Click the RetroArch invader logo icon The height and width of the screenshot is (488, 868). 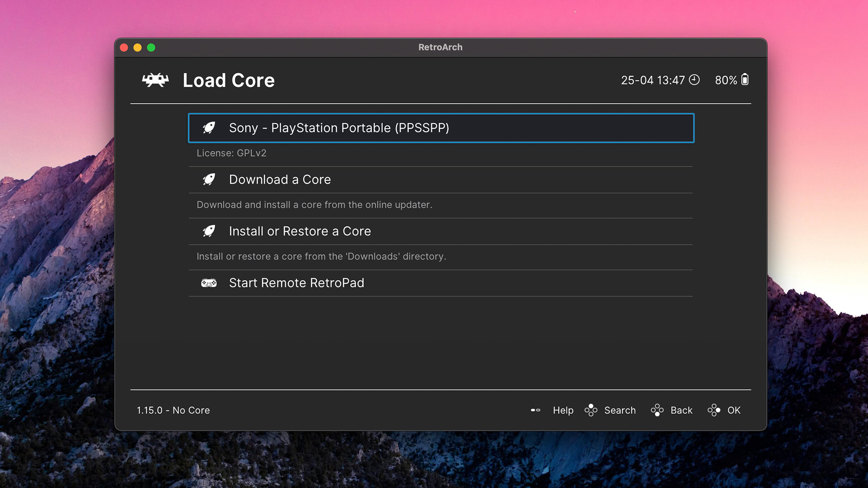[x=155, y=80]
